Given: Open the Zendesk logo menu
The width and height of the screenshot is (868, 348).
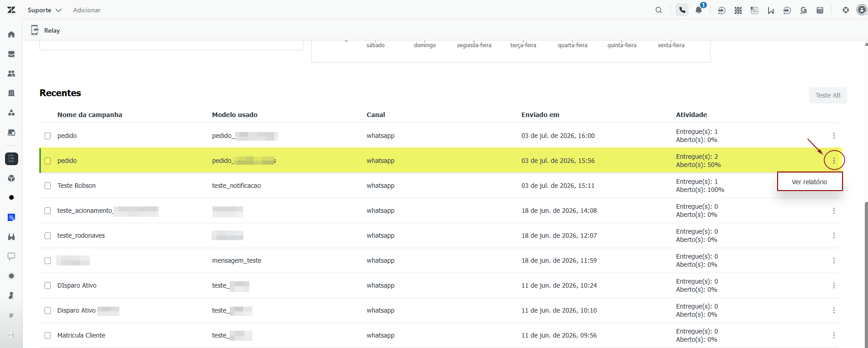Looking at the screenshot, I should tap(11, 10).
